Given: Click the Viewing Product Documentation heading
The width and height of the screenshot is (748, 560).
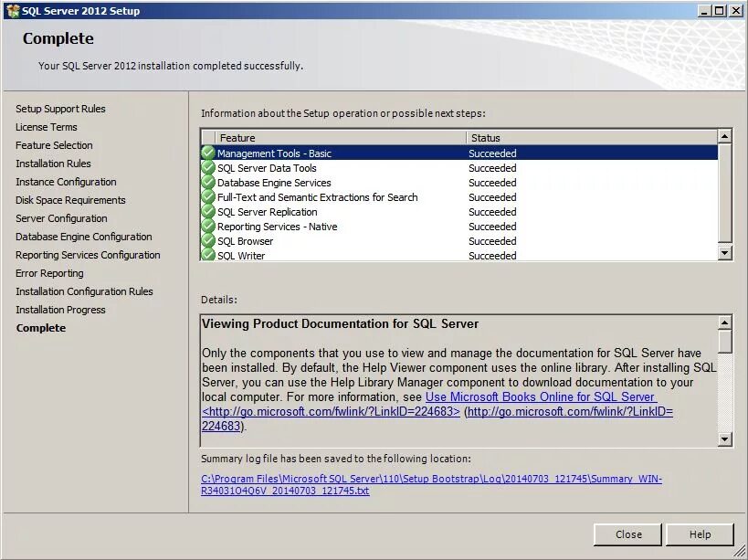Looking at the screenshot, I should [x=340, y=323].
